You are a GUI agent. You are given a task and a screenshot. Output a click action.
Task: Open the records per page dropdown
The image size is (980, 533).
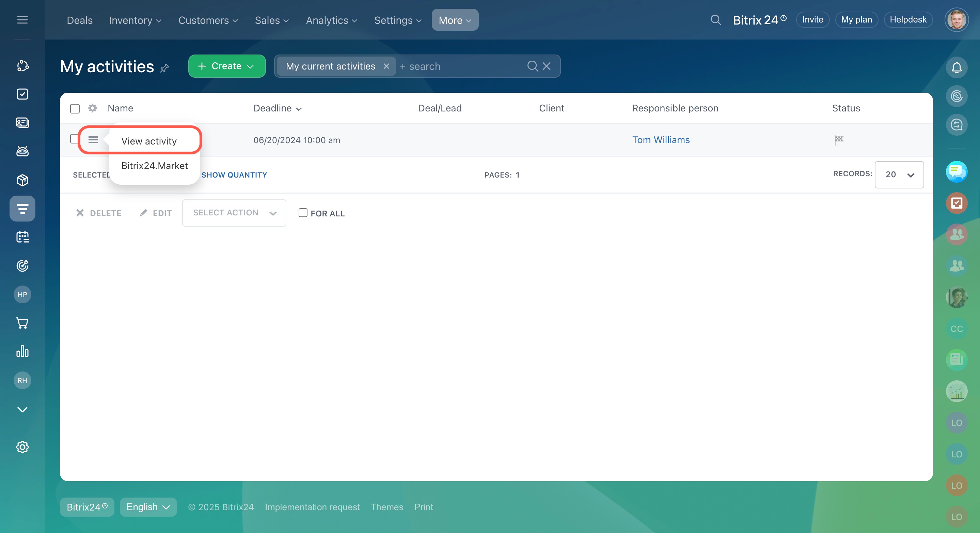click(899, 175)
